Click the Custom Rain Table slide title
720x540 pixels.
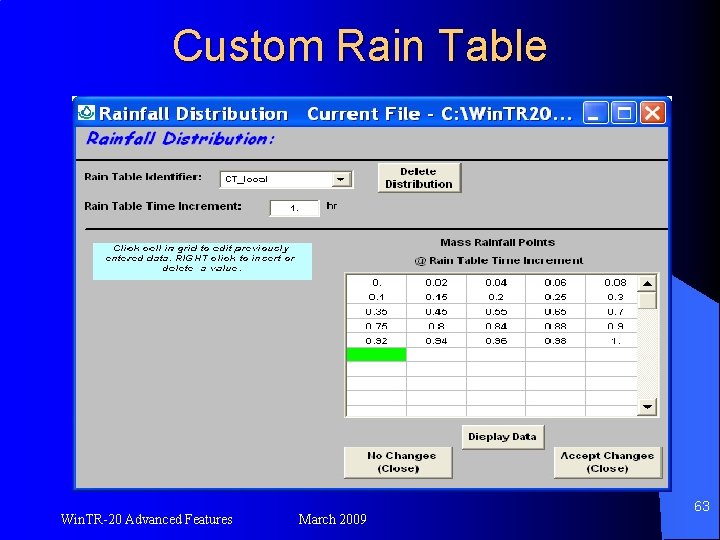pos(360,45)
